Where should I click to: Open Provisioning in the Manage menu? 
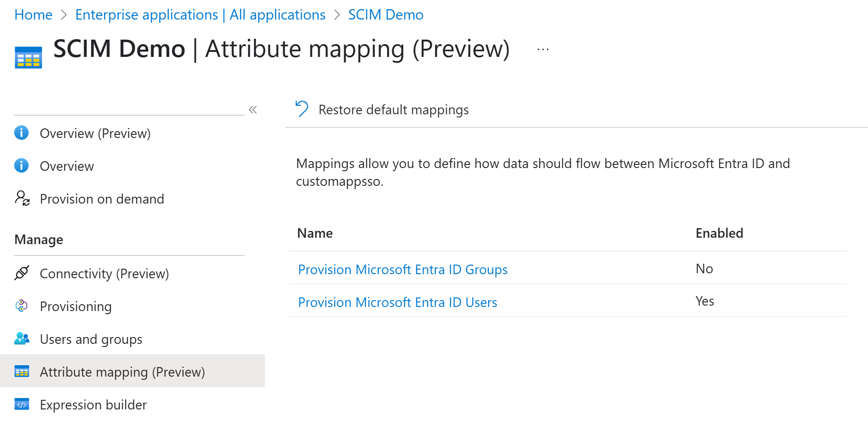point(76,306)
